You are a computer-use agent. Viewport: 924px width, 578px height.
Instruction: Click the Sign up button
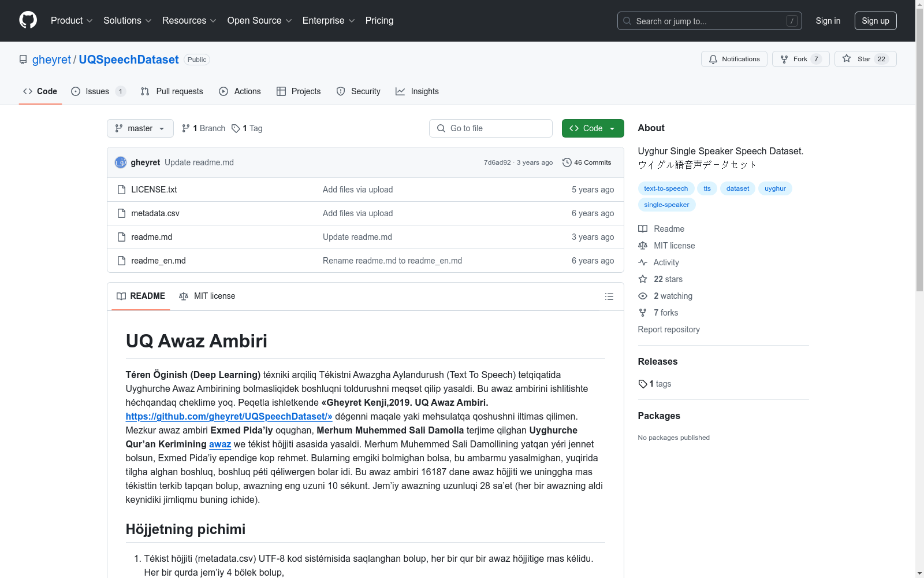pos(875,21)
